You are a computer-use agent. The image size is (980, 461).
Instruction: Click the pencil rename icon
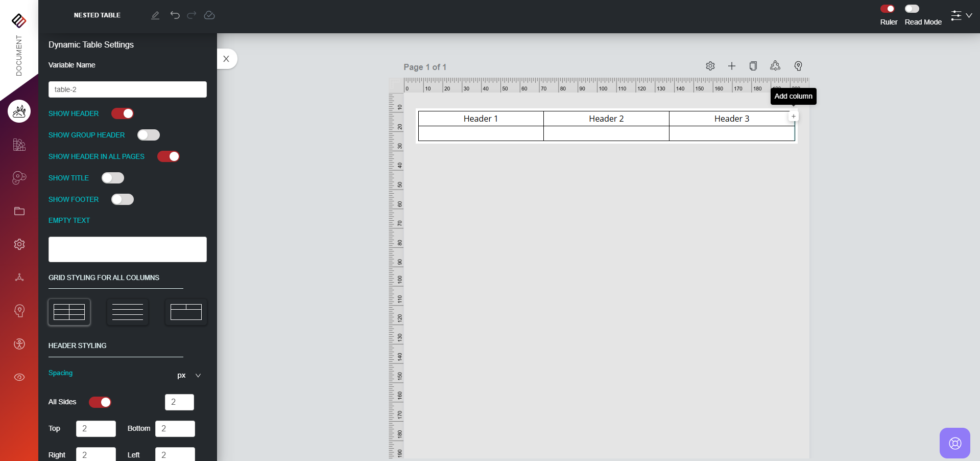155,15
